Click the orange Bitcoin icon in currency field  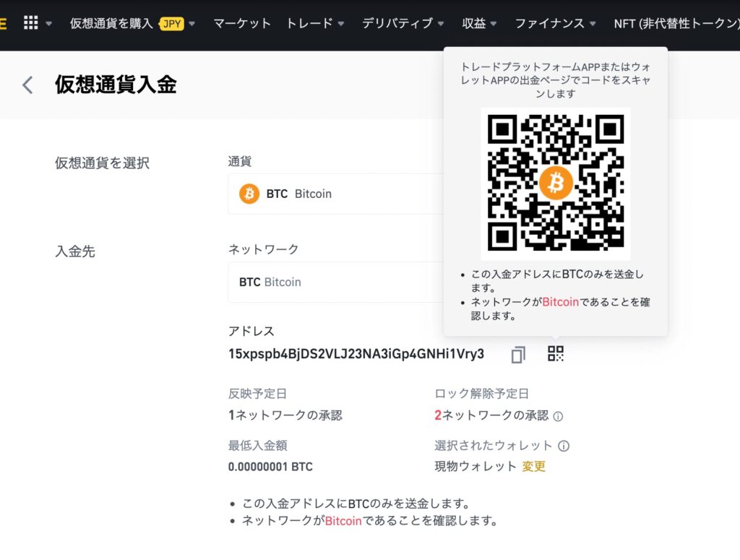(x=249, y=194)
